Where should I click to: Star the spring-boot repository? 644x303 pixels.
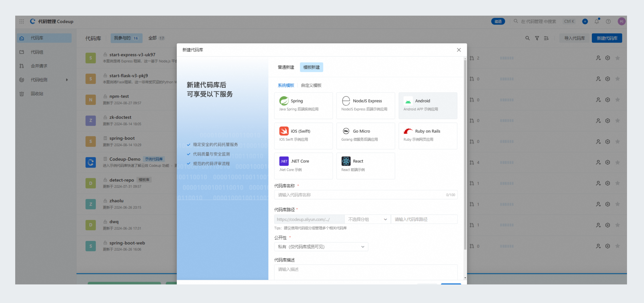click(617, 142)
